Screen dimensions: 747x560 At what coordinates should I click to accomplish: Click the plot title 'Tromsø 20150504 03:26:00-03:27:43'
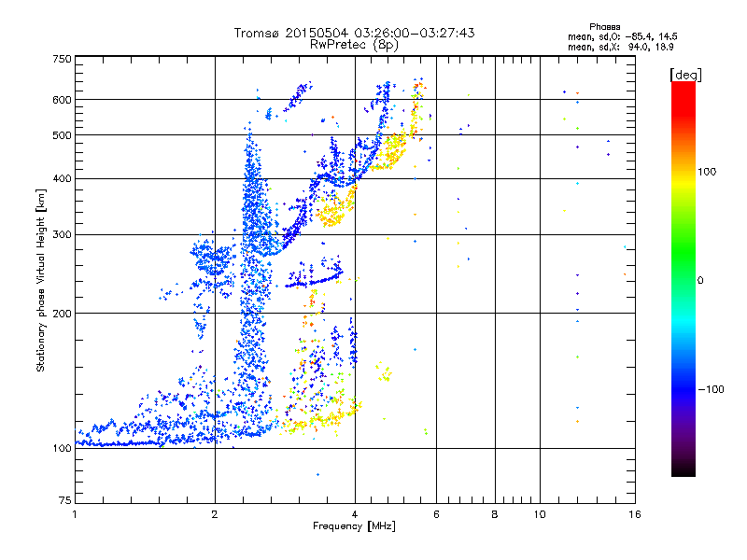(x=354, y=33)
